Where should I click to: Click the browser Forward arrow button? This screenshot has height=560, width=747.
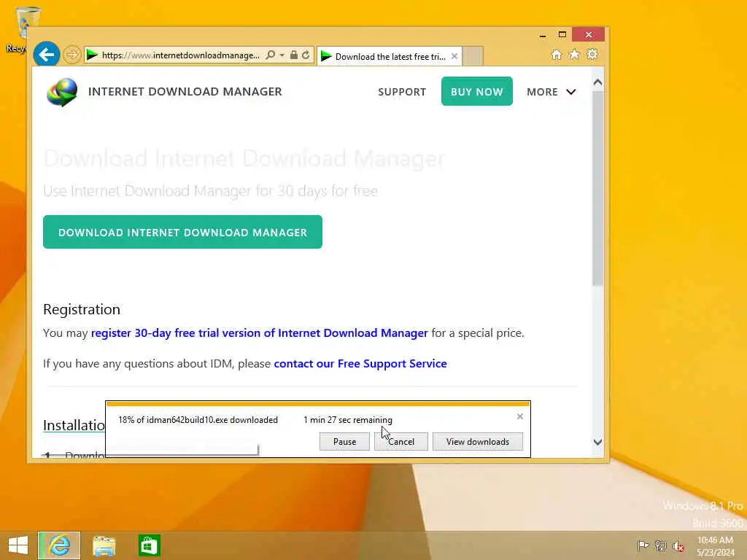[72, 55]
